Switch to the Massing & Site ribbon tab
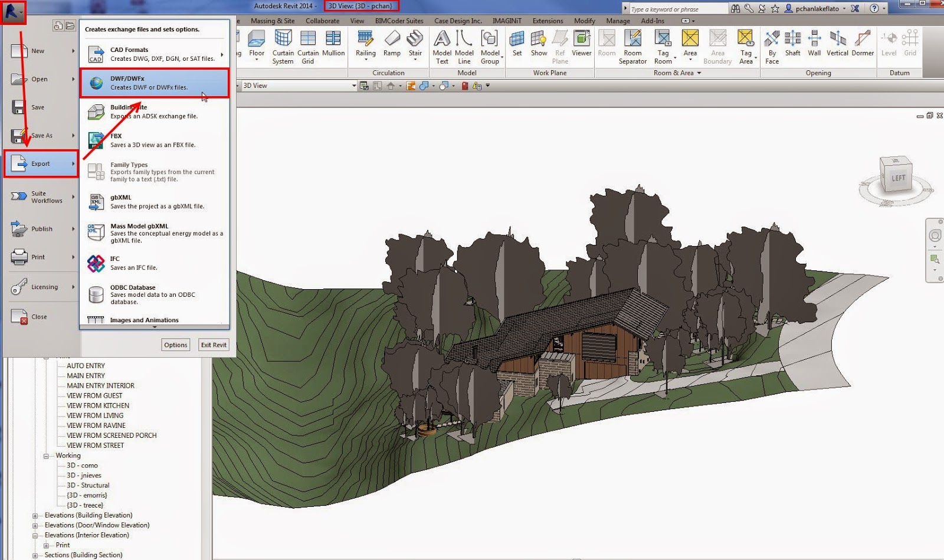 (x=272, y=20)
